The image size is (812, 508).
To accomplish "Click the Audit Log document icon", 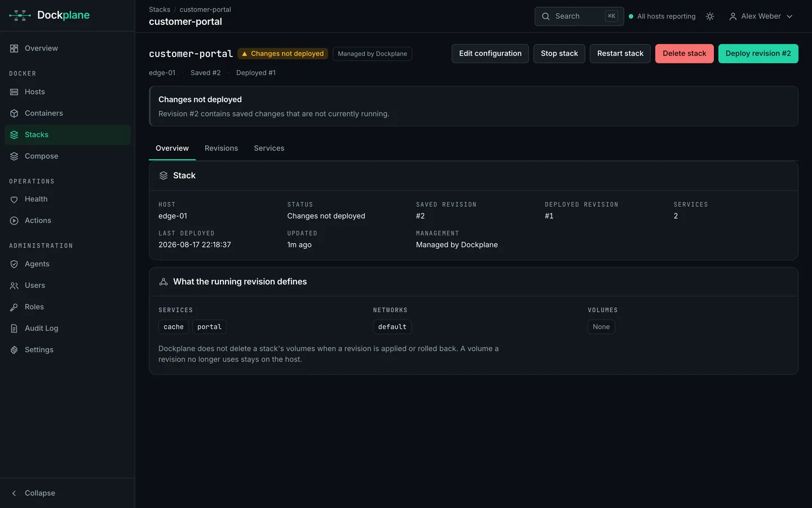I will pyautogui.click(x=14, y=329).
